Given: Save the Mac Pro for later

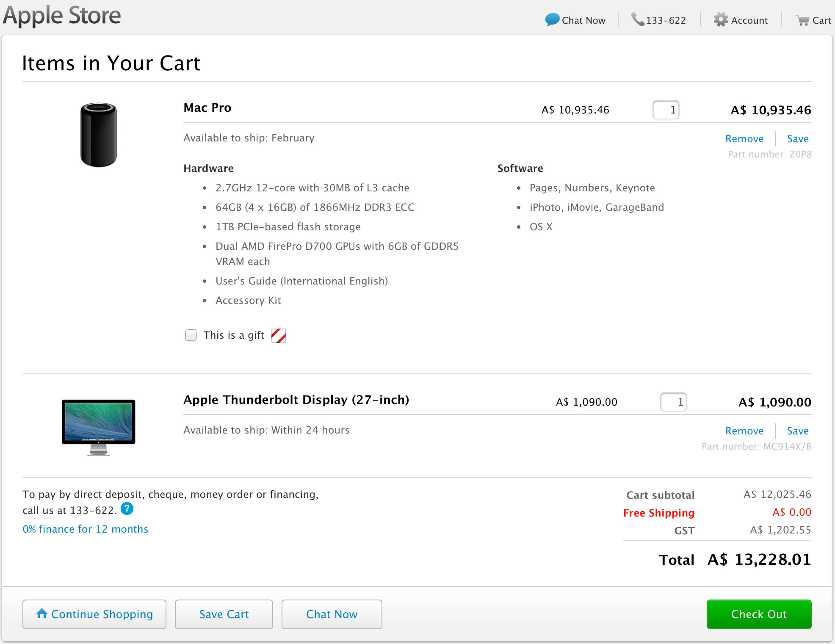Looking at the screenshot, I should (x=798, y=139).
